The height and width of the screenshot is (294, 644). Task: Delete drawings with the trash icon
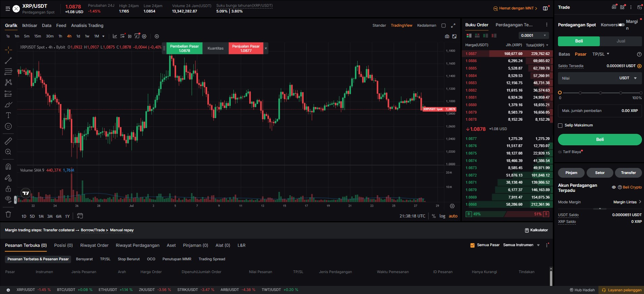pyautogui.click(x=8, y=214)
